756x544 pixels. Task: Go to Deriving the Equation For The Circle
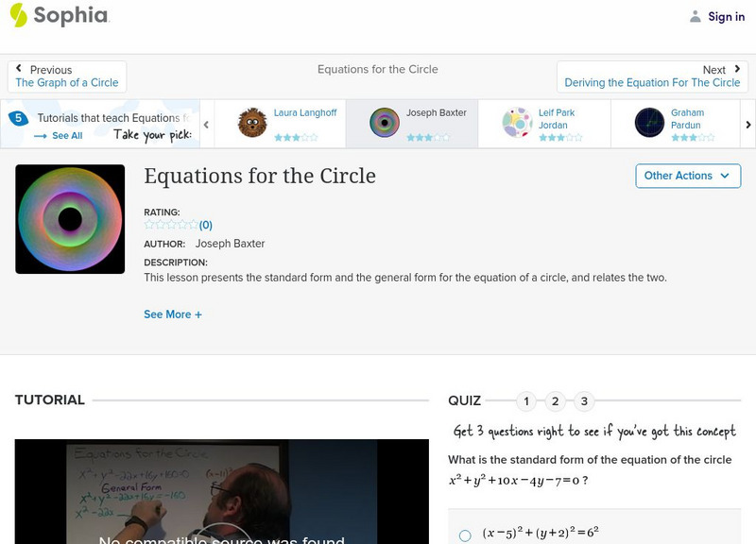point(654,82)
